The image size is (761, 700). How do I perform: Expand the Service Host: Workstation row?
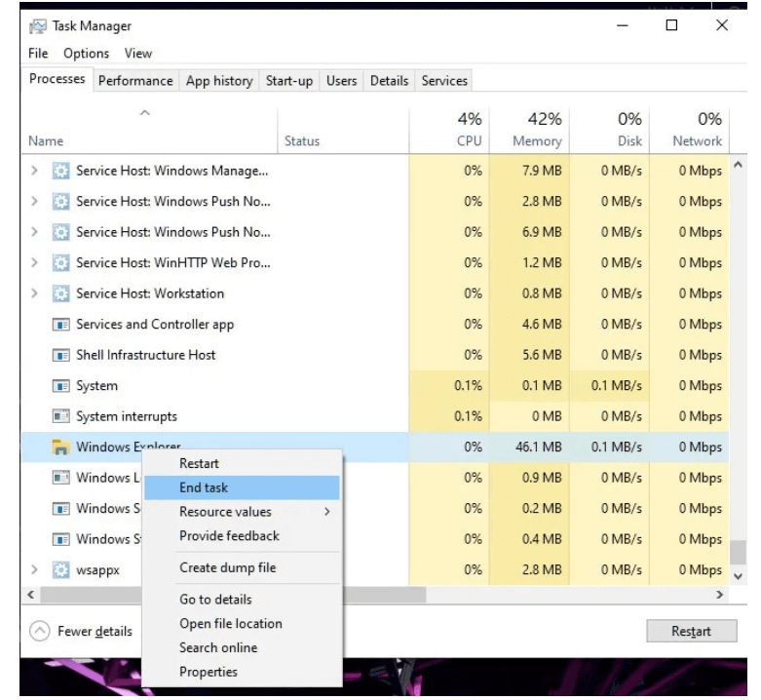point(34,293)
